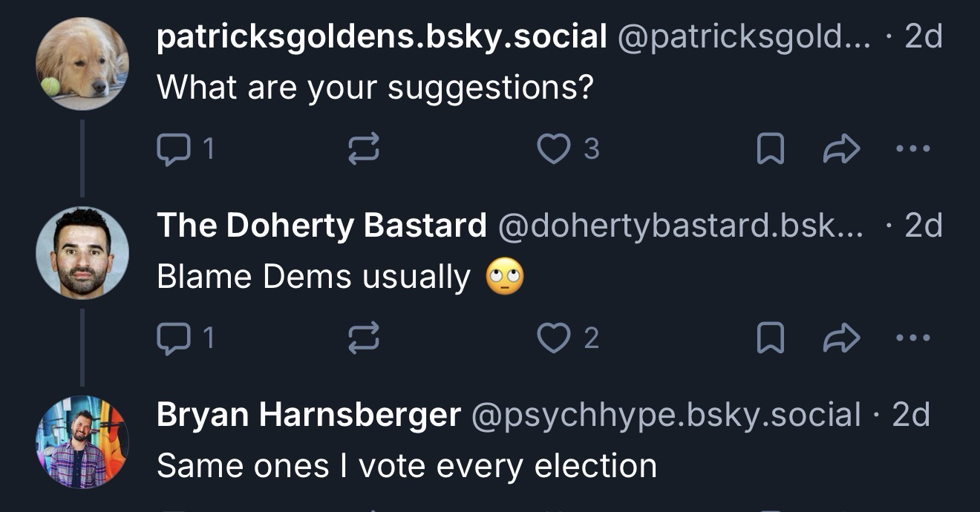
Task: Bookmark The Doherty Bastard's post
Action: 770,338
